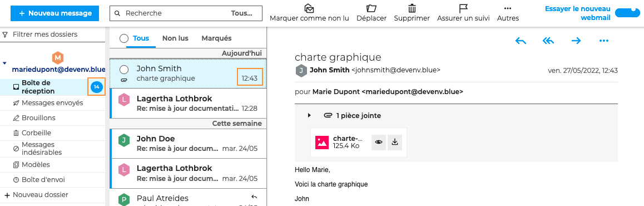
Task: Click the 12:43 time of John Smith message
Action: pos(250,78)
